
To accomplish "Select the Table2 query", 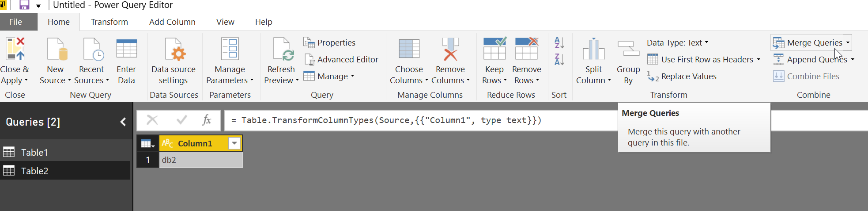I will click(x=65, y=171).
